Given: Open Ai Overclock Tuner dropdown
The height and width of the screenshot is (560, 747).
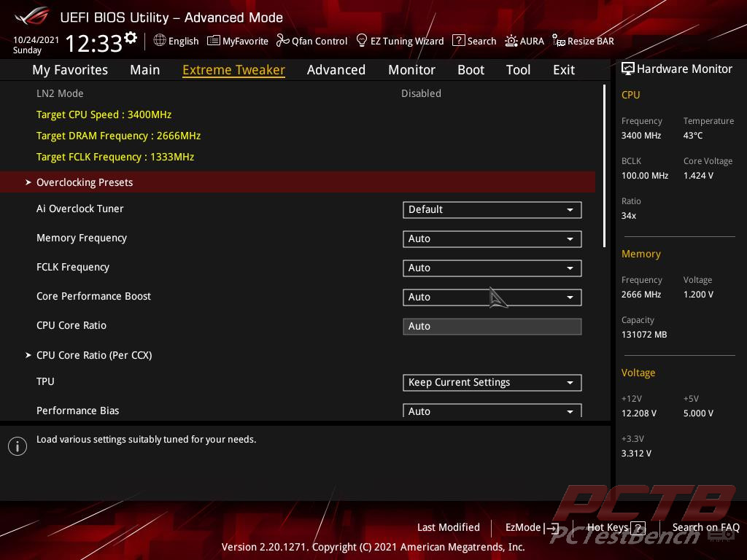Looking at the screenshot, I should click(x=492, y=209).
